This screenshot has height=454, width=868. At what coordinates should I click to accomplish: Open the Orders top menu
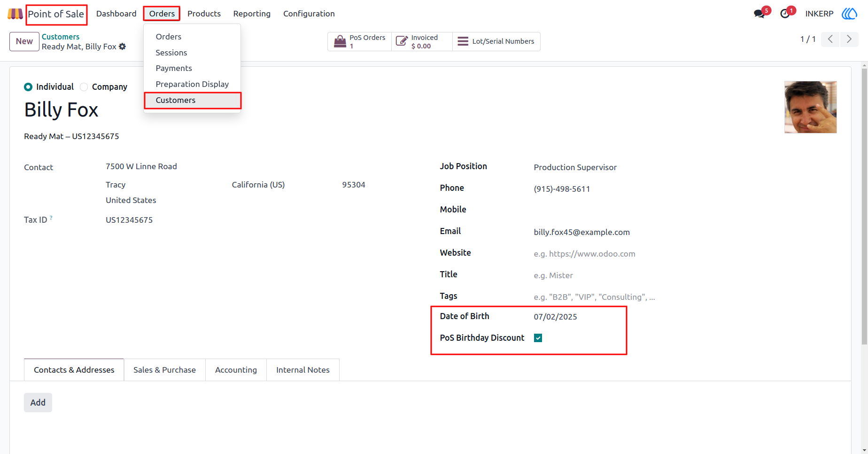162,14
